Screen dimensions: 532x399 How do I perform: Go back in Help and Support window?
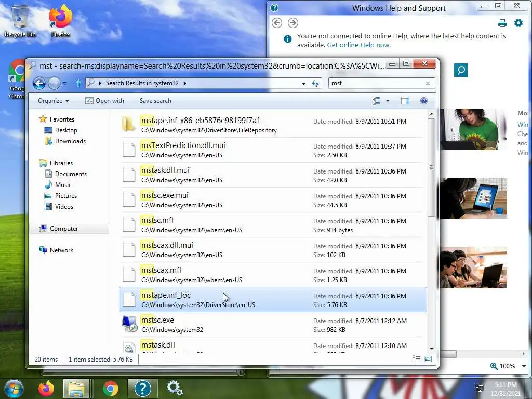(x=277, y=23)
